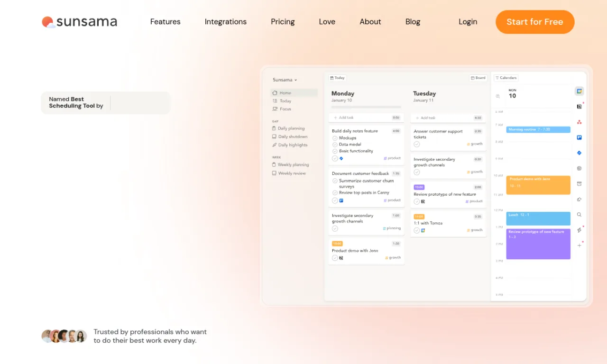Click the Board view button

pos(478,78)
